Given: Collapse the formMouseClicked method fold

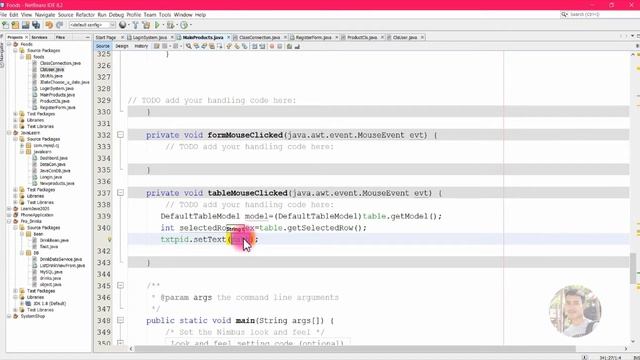Looking at the screenshot, I should coord(120,135).
